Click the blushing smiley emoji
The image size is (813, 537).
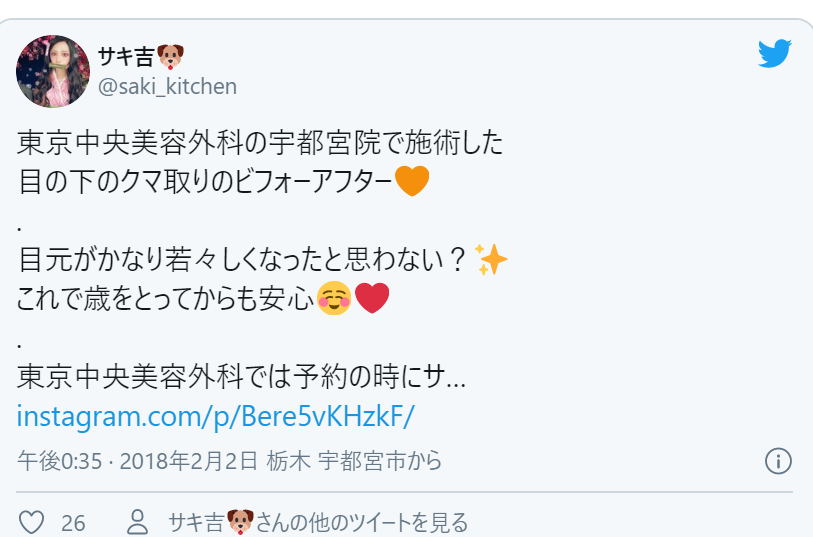(x=334, y=298)
